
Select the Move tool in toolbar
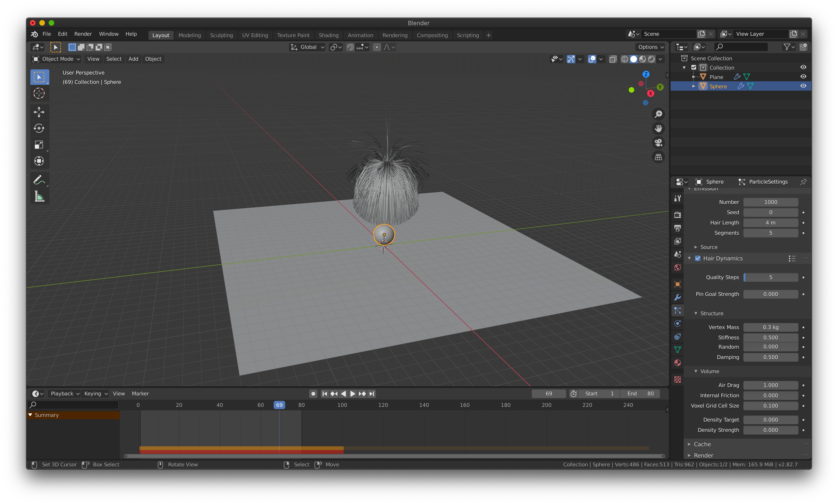39,112
